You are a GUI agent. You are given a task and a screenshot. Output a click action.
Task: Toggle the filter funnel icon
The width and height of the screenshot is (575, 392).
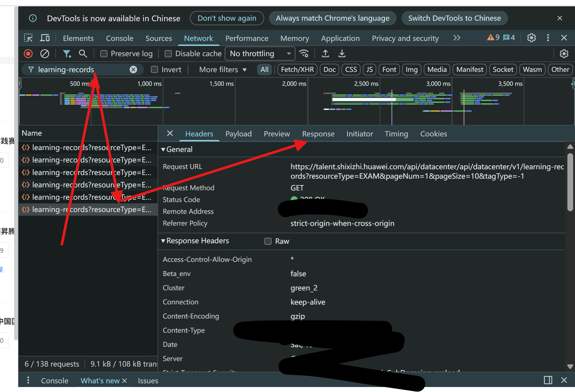click(x=67, y=54)
